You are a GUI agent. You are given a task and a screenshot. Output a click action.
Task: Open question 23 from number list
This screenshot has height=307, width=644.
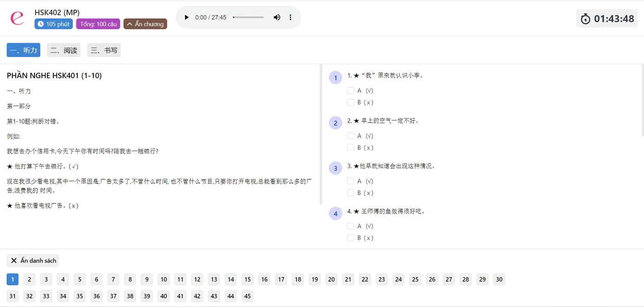382,279
